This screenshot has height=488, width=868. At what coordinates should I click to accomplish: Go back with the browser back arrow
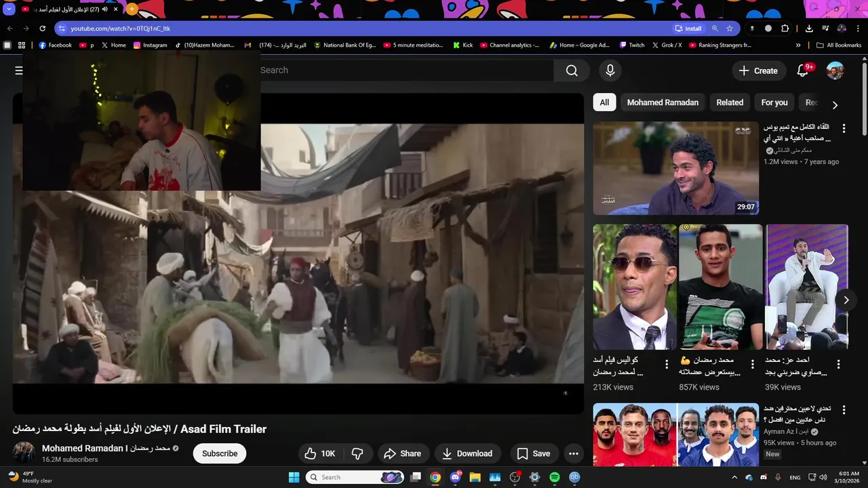tap(9, 28)
